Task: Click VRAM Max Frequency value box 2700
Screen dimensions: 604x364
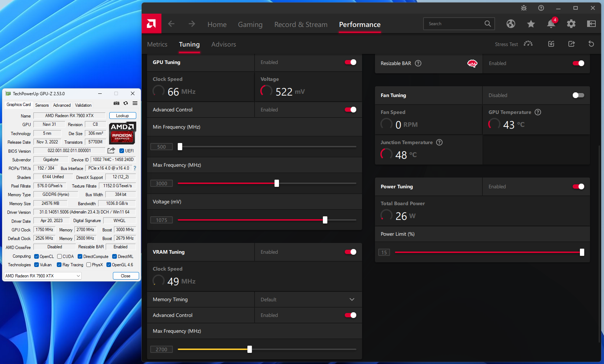Action: tap(161, 349)
